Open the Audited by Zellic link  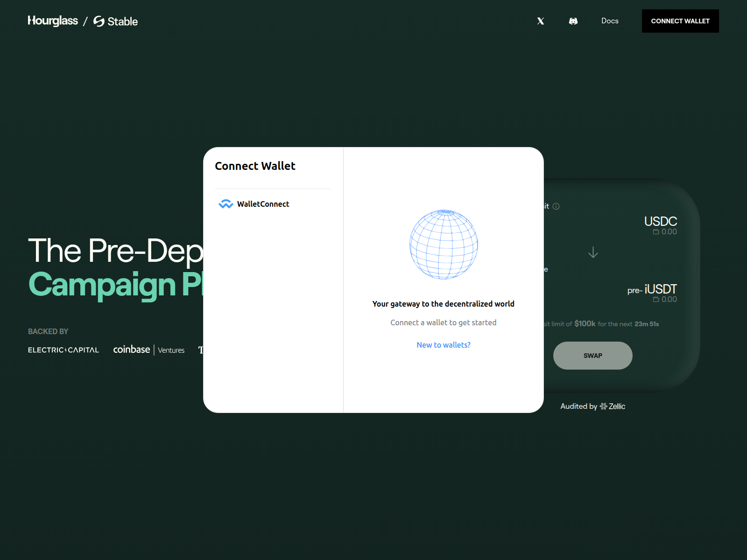click(593, 406)
